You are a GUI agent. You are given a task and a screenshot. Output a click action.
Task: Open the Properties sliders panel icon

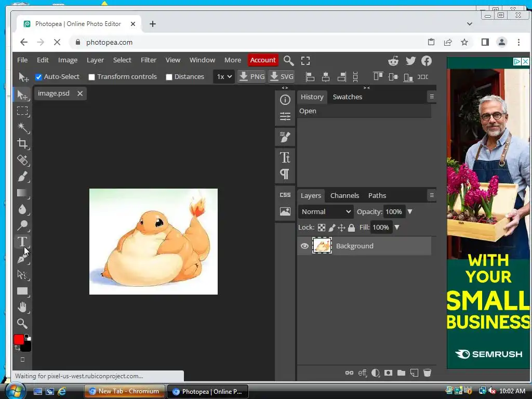pos(285,116)
